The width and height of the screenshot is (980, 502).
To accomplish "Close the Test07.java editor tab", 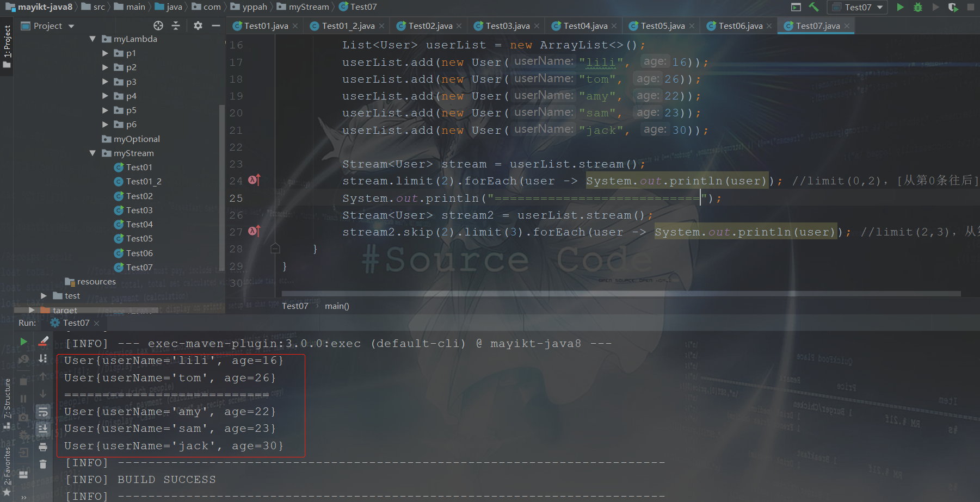I will (x=847, y=26).
